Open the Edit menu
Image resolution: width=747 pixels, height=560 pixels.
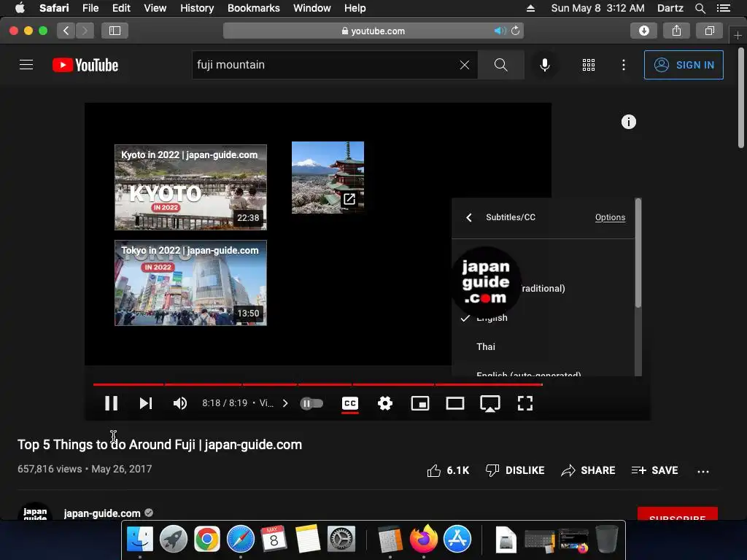121,8
